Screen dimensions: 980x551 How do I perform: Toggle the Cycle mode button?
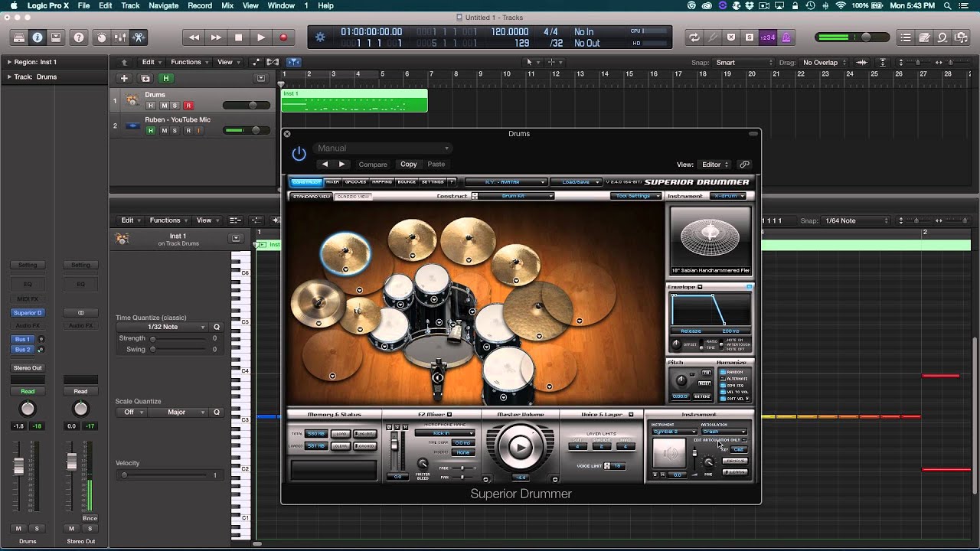[694, 37]
